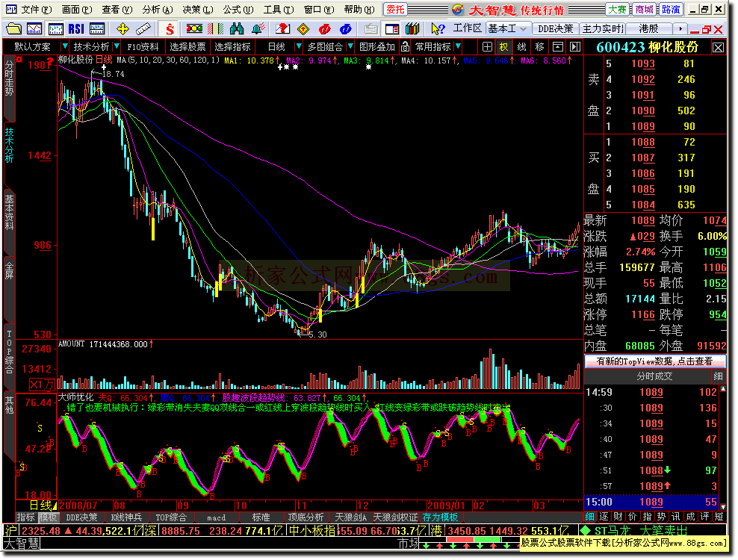This screenshot has width=738, height=560.
Task: Open the RSI indicator tool
Action: click(76, 29)
